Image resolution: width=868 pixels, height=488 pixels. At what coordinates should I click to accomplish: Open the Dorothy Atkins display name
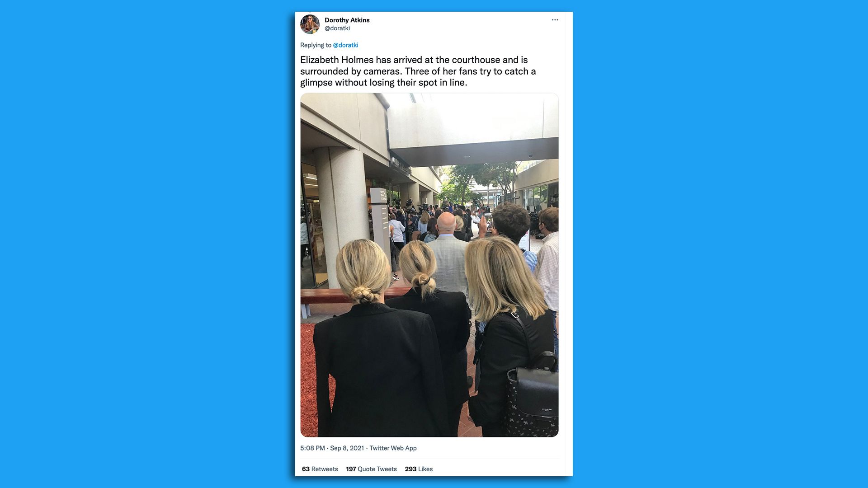347,20
